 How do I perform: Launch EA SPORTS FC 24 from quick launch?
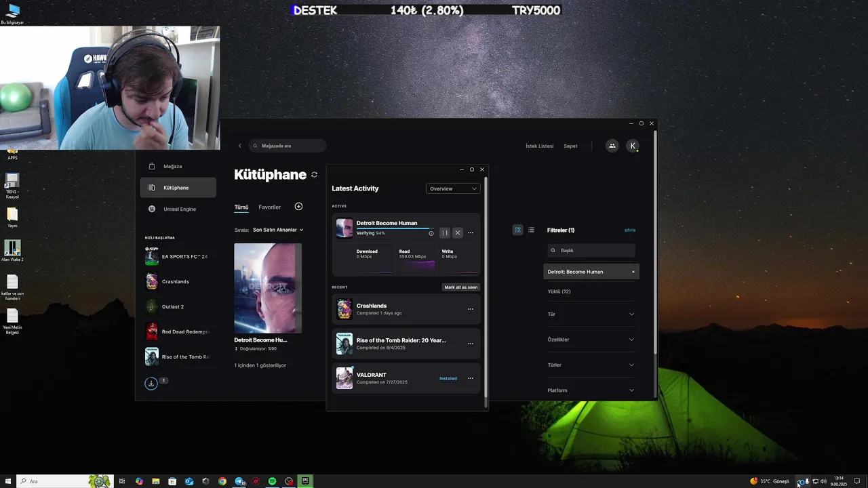[x=178, y=257]
